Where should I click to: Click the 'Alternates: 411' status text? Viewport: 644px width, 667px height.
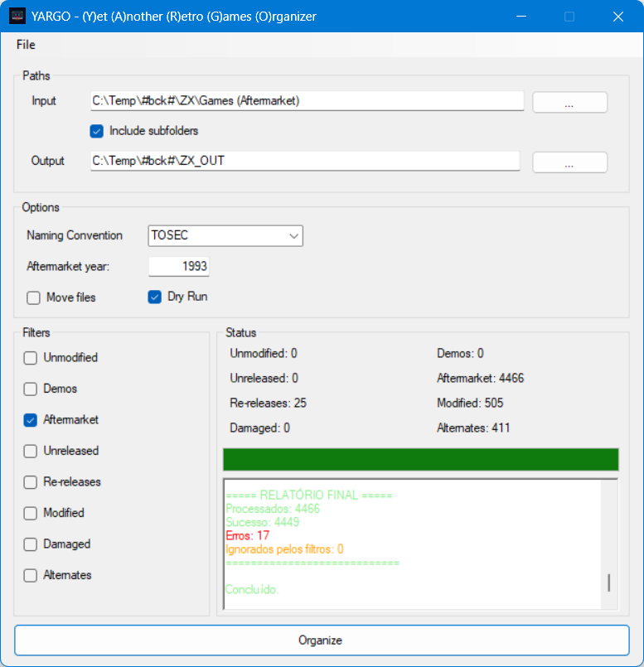(473, 428)
